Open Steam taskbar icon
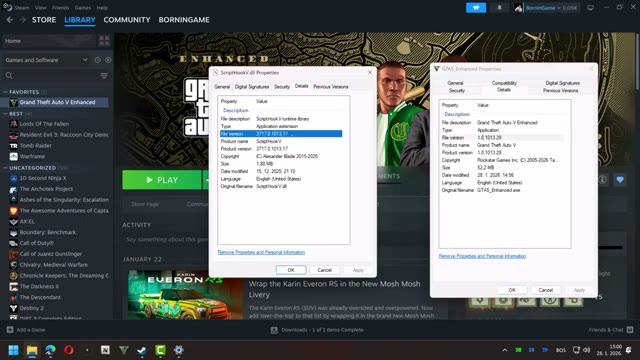The image size is (640, 360). coord(142,350)
